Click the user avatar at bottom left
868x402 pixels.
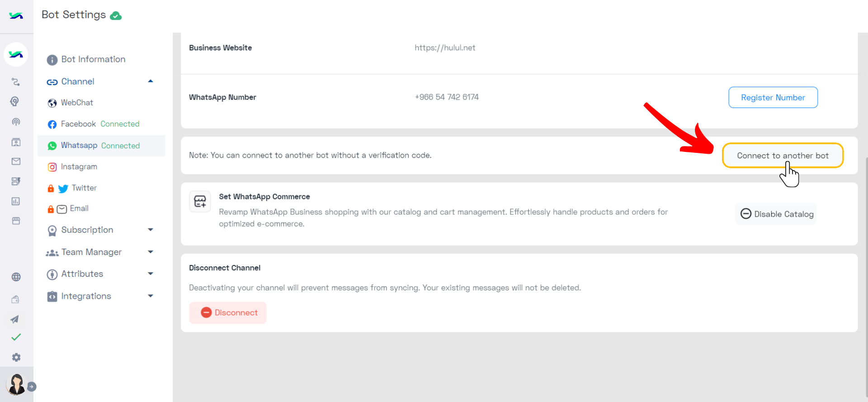pyautogui.click(x=17, y=384)
